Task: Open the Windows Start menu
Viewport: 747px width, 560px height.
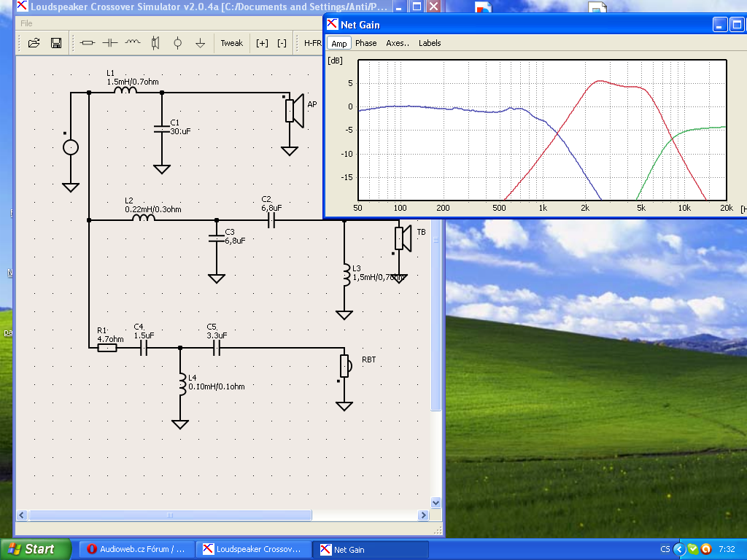Action: pyautogui.click(x=35, y=549)
